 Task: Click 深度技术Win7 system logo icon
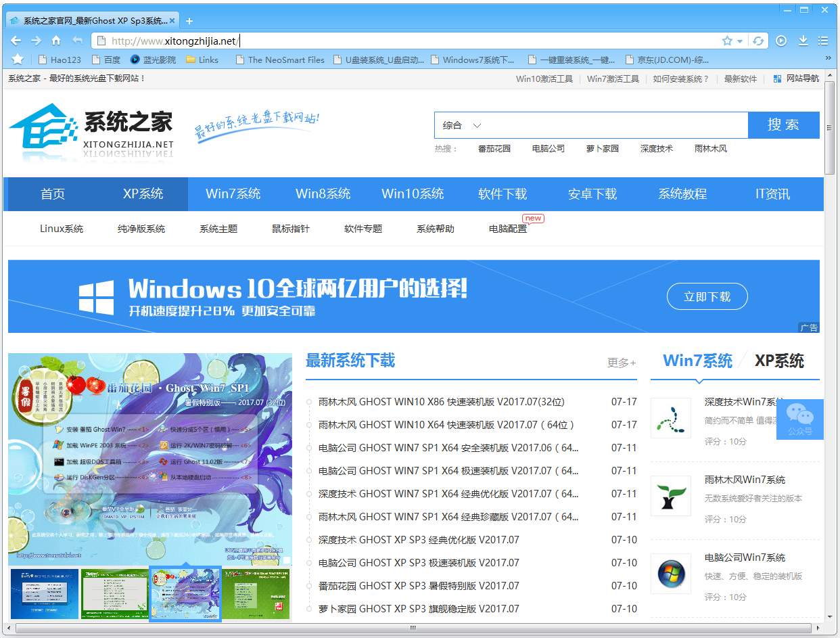(x=671, y=418)
